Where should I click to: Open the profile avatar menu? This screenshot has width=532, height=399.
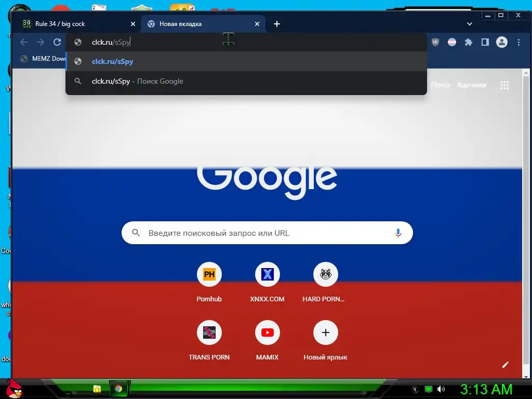click(x=502, y=42)
